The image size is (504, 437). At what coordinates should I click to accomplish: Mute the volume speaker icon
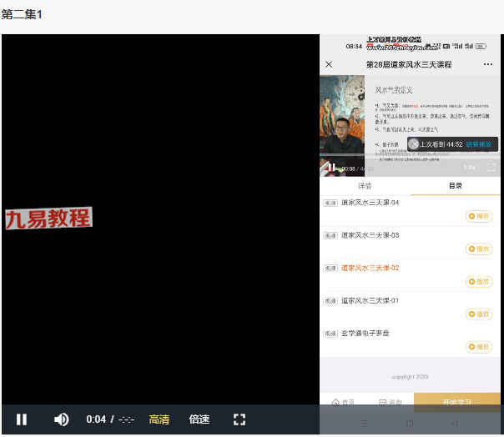tap(61, 419)
